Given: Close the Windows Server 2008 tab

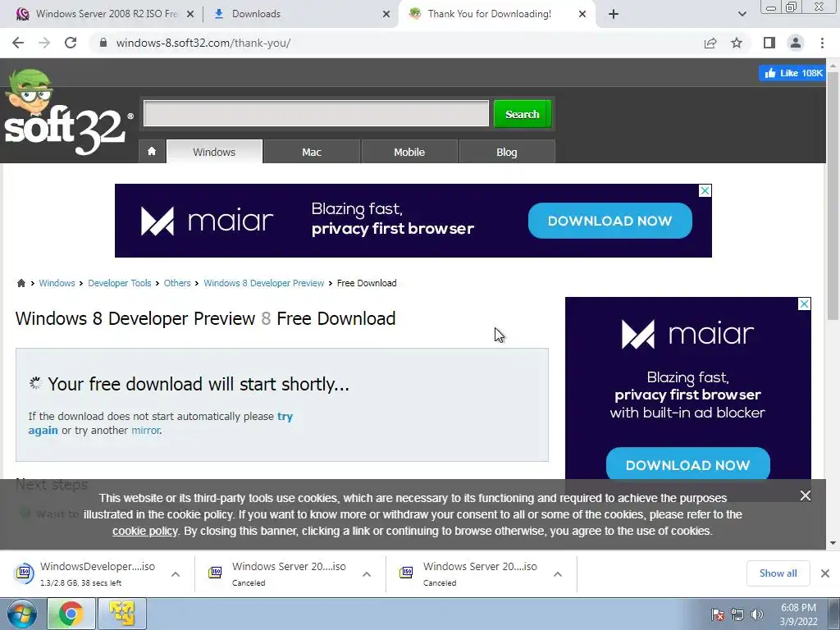Looking at the screenshot, I should [x=190, y=14].
